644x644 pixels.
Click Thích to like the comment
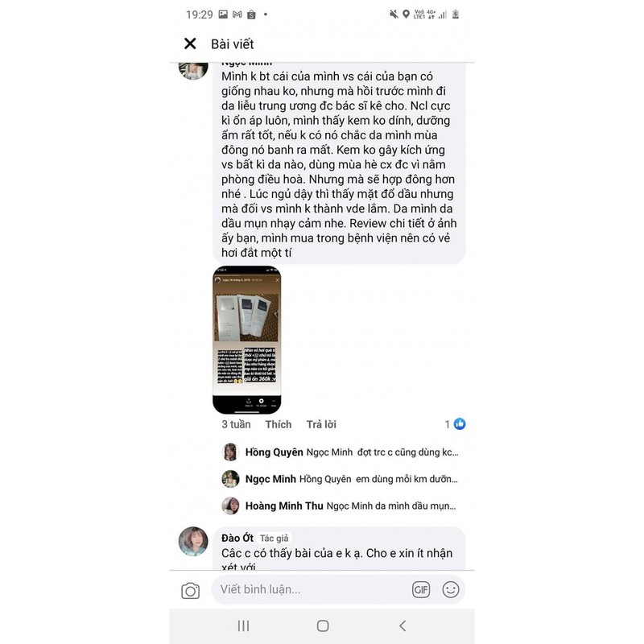279,424
